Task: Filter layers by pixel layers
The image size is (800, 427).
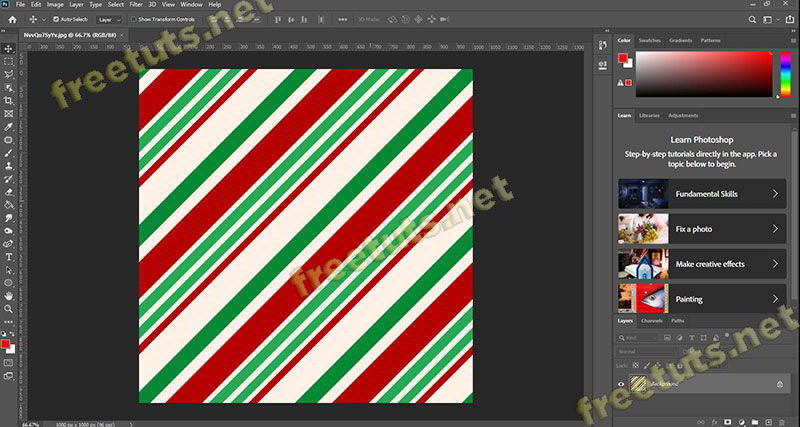Action: point(667,338)
